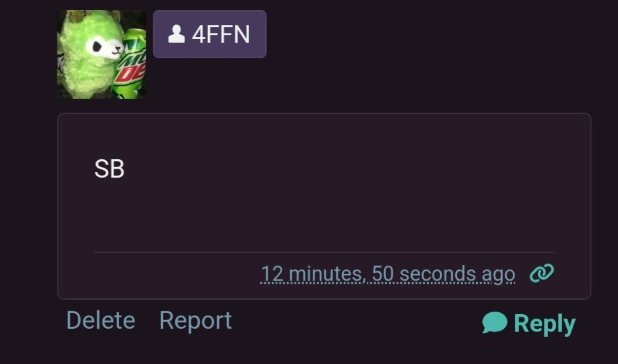Click the "4FFN" text in the badge
This screenshot has width=618, height=364.
pos(221,34)
